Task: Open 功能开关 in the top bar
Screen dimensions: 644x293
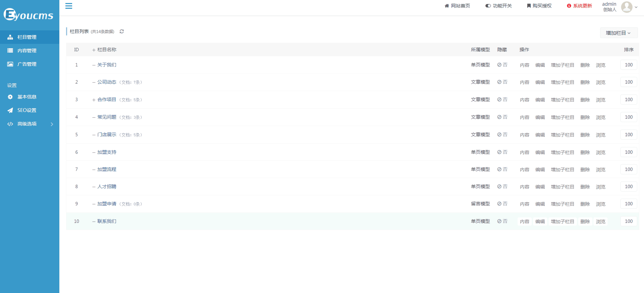Action: click(x=499, y=6)
